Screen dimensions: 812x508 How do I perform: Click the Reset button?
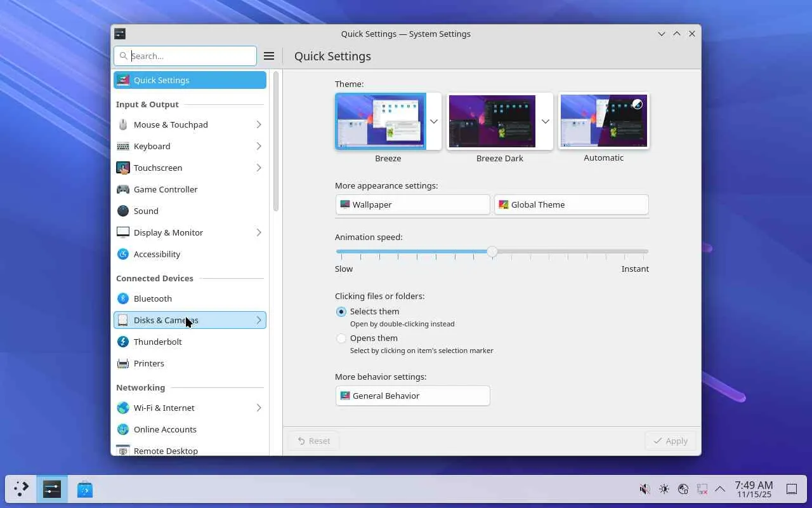tap(313, 441)
